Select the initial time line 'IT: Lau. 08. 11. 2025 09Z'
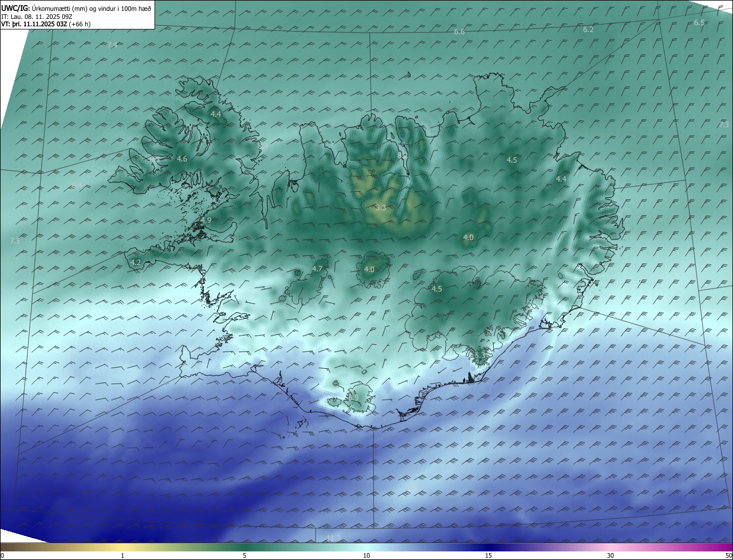 click(37, 16)
